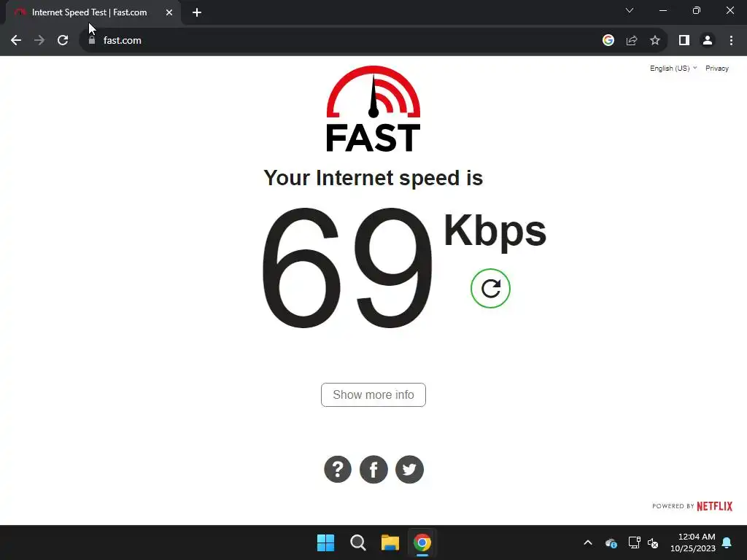The height and width of the screenshot is (560, 747).
Task: Share results via the Twitter icon
Action: [x=410, y=470]
